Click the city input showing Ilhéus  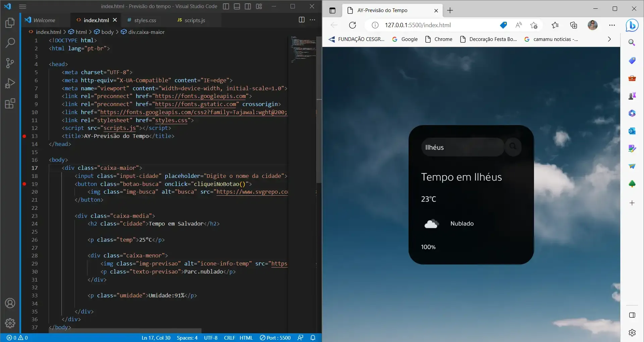pos(463,147)
